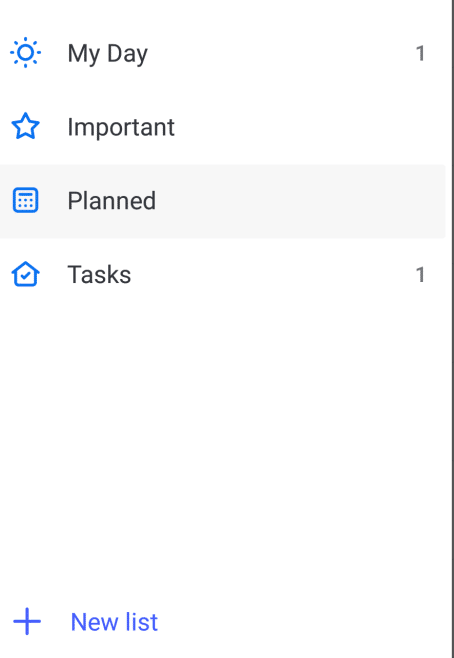Click the sidebar's right edge divider
Viewport: 454px width, 658px height.
click(x=451, y=329)
